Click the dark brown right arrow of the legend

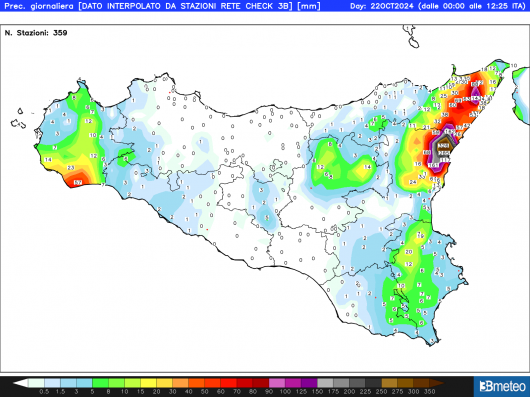[437, 383]
